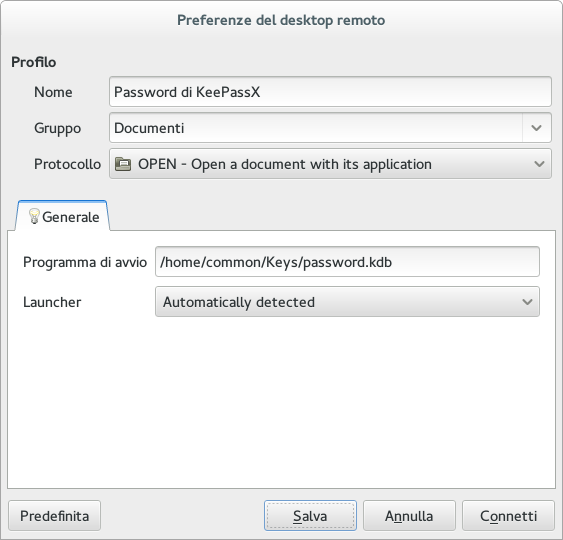Image resolution: width=563 pixels, height=540 pixels.
Task: Focus the Nome text field
Action: click(x=330, y=92)
